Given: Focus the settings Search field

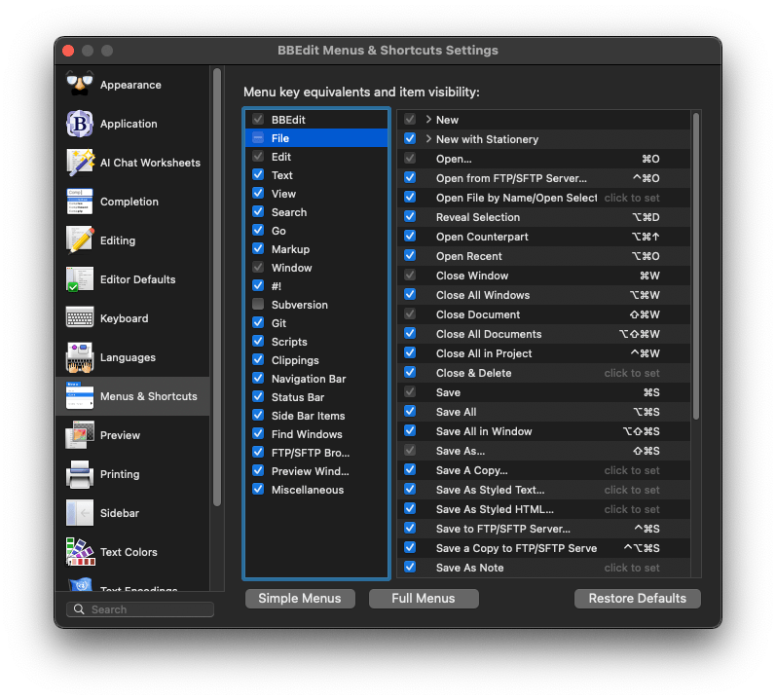Looking at the screenshot, I should (x=140, y=609).
